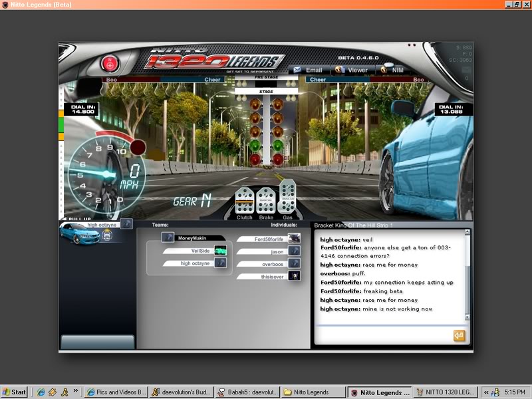Click the left Dial In 14.800 box
This screenshot has width=532, height=399.
point(82,109)
